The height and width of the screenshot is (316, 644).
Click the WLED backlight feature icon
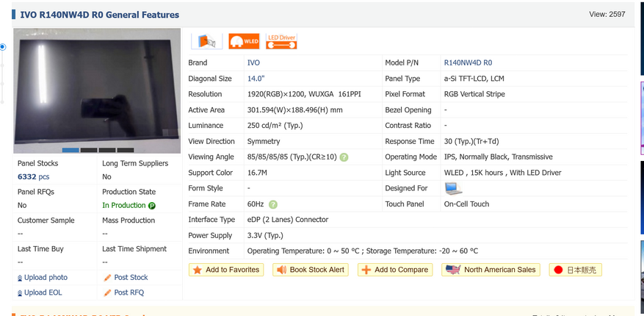click(x=243, y=41)
